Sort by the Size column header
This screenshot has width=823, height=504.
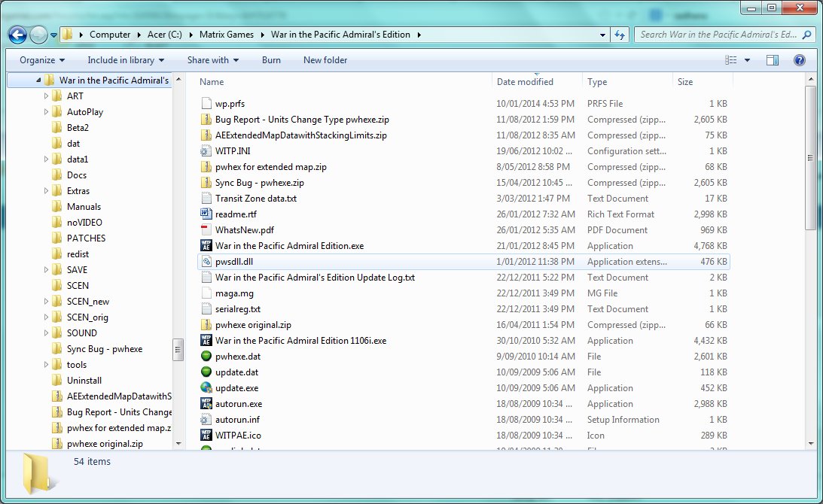(x=685, y=82)
